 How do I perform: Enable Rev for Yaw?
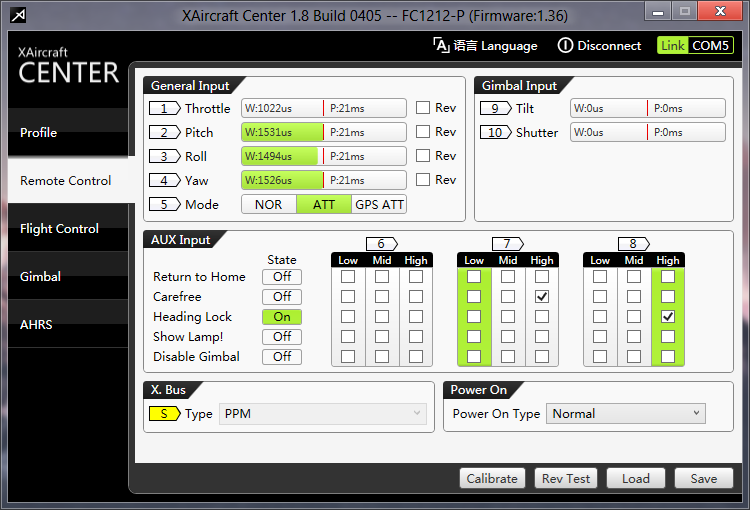tap(423, 179)
